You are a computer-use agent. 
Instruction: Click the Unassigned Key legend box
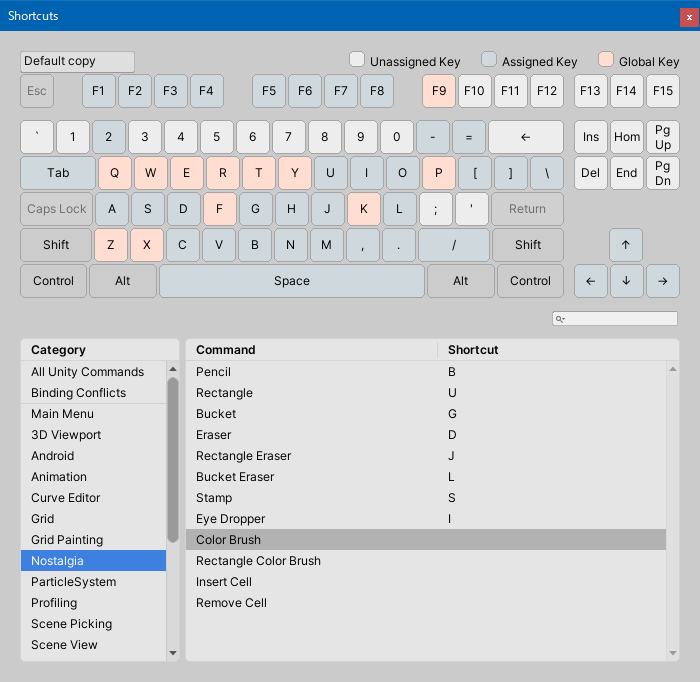(357, 59)
